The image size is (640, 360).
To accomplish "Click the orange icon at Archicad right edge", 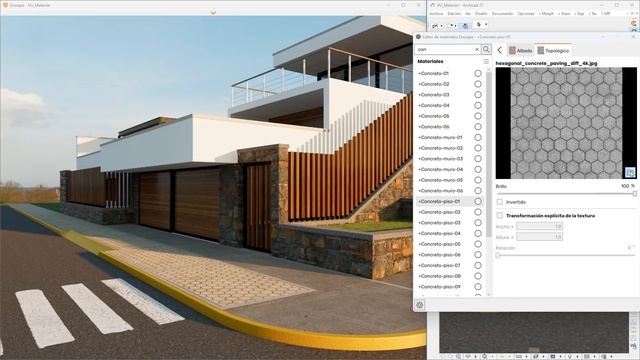I will (x=634, y=23).
